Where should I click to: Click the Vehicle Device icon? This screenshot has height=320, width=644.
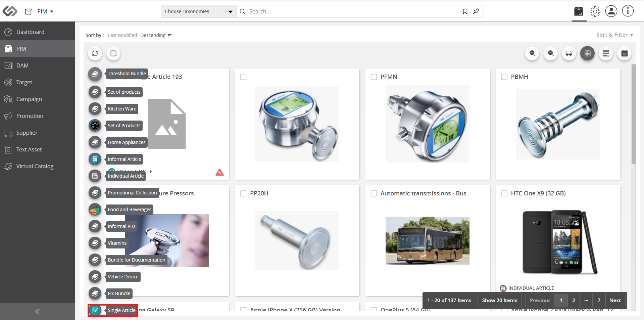coord(95,276)
